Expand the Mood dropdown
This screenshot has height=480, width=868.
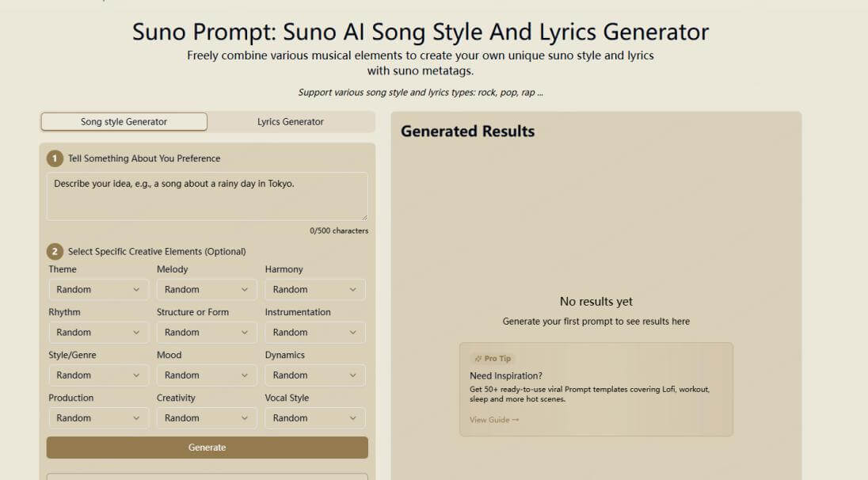pyautogui.click(x=206, y=375)
